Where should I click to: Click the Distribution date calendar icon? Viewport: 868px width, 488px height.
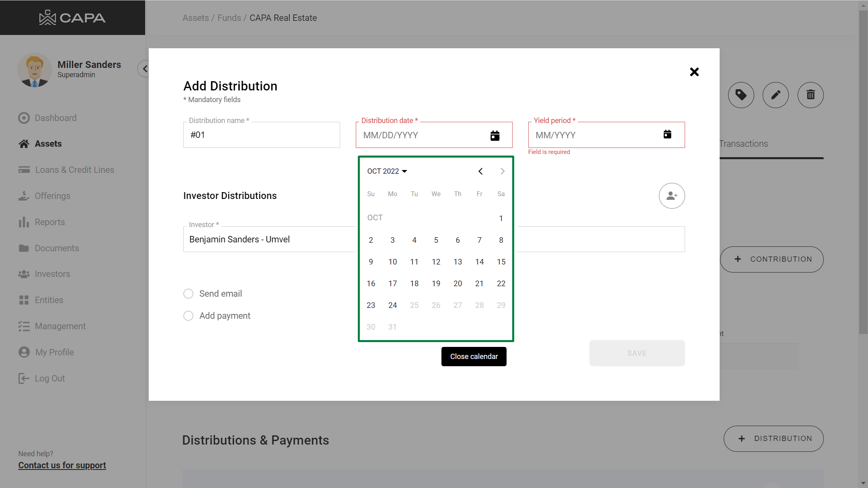[495, 135]
